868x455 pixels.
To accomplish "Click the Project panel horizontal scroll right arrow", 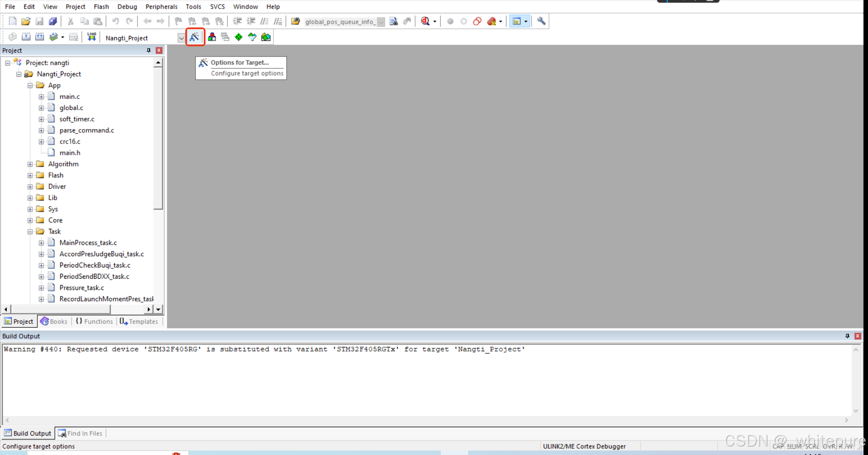I will click(148, 309).
